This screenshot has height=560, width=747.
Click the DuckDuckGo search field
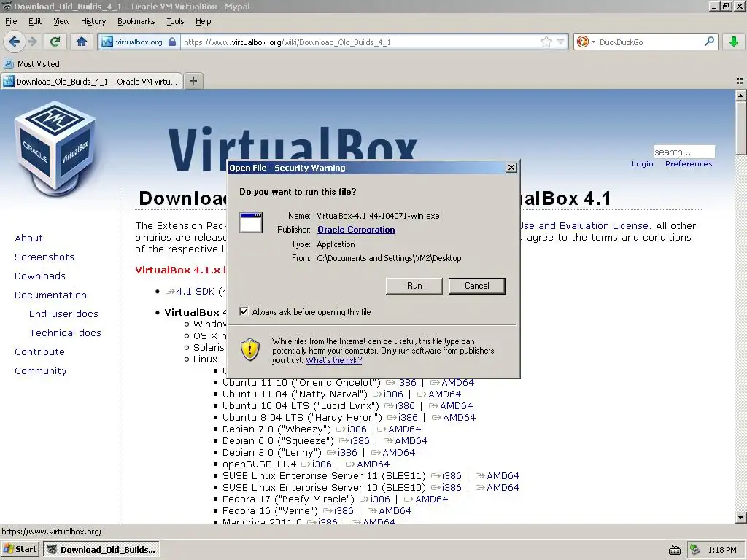[649, 42]
